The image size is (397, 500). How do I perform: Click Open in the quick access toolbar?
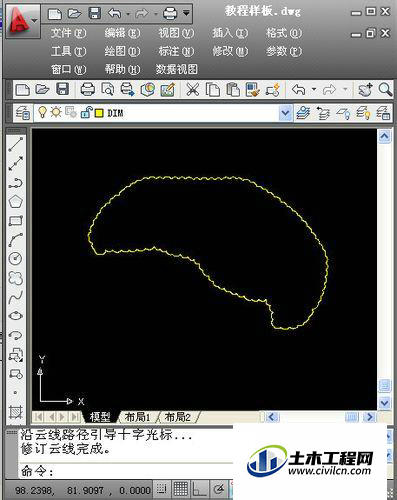click(75, 14)
